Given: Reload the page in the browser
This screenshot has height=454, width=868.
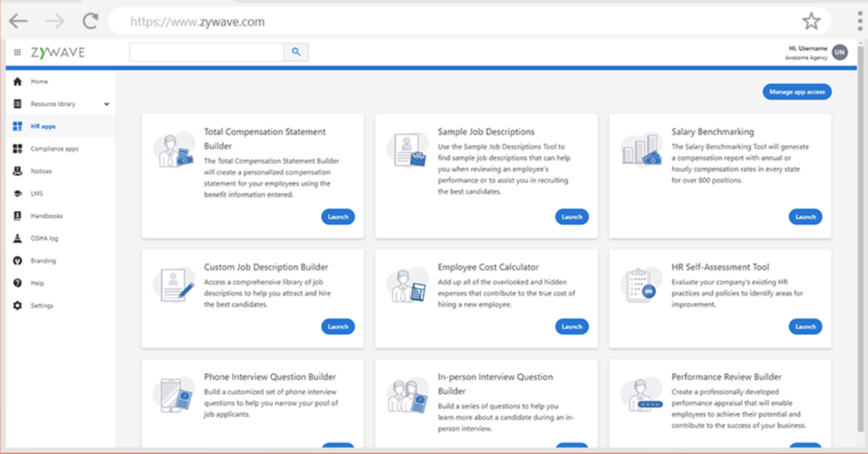Looking at the screenshot, I should [x=89, y=20].
